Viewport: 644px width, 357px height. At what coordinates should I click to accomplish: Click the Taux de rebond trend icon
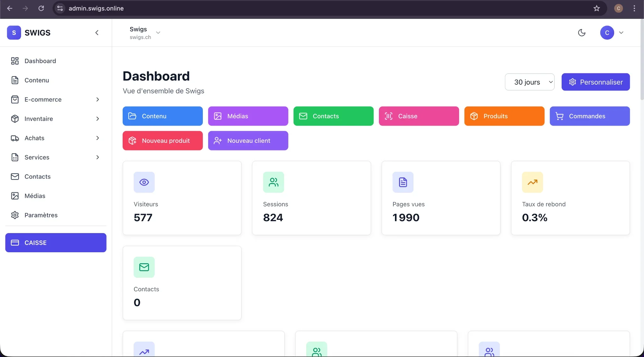[532, 182]
